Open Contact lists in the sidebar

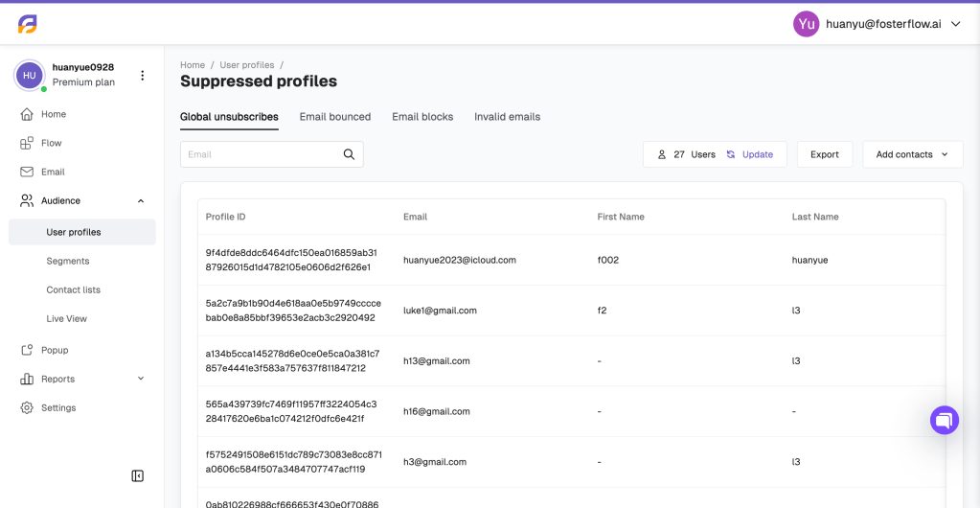tap(73, 289)
